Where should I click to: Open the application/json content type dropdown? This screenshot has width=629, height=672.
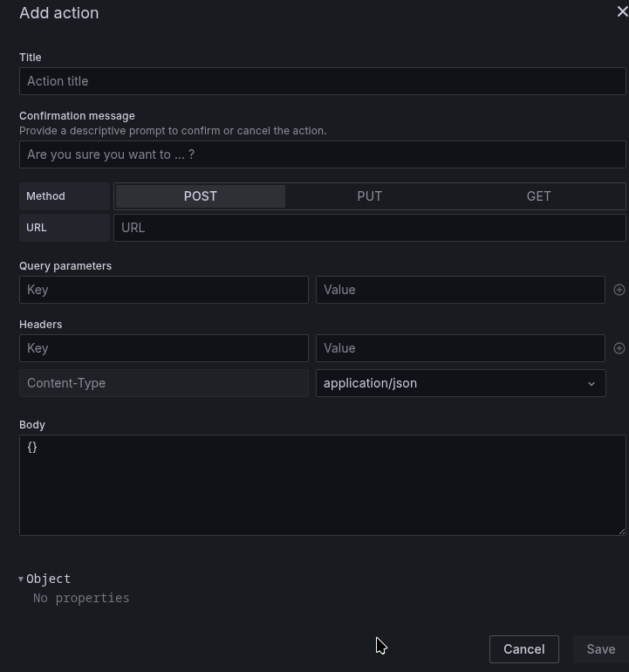click(461, 383)
